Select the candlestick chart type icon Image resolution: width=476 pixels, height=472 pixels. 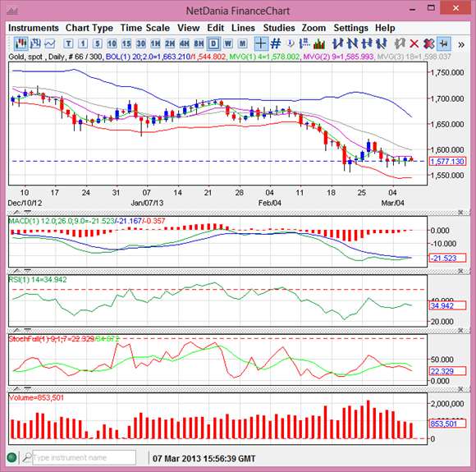point(21,44)
